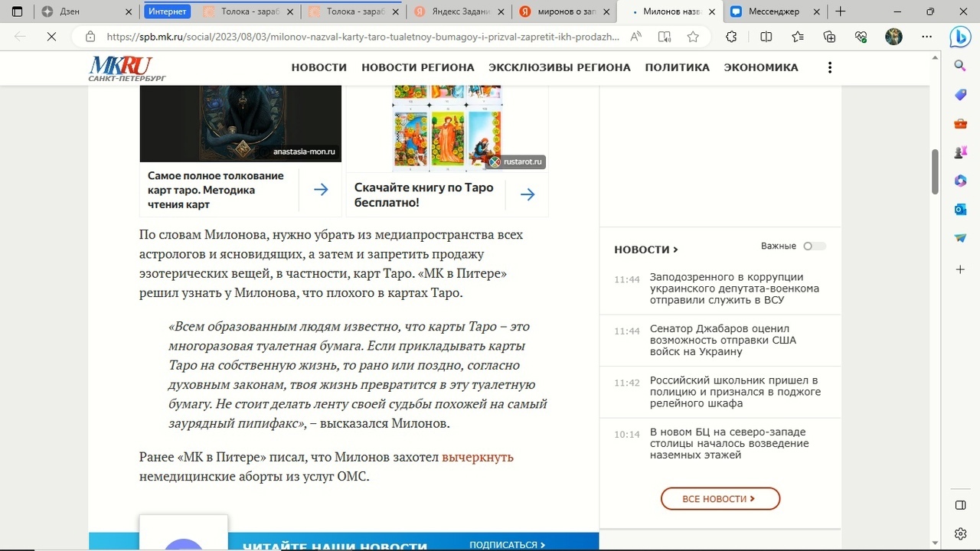Toggle the Важные news switch

point(815,246)
